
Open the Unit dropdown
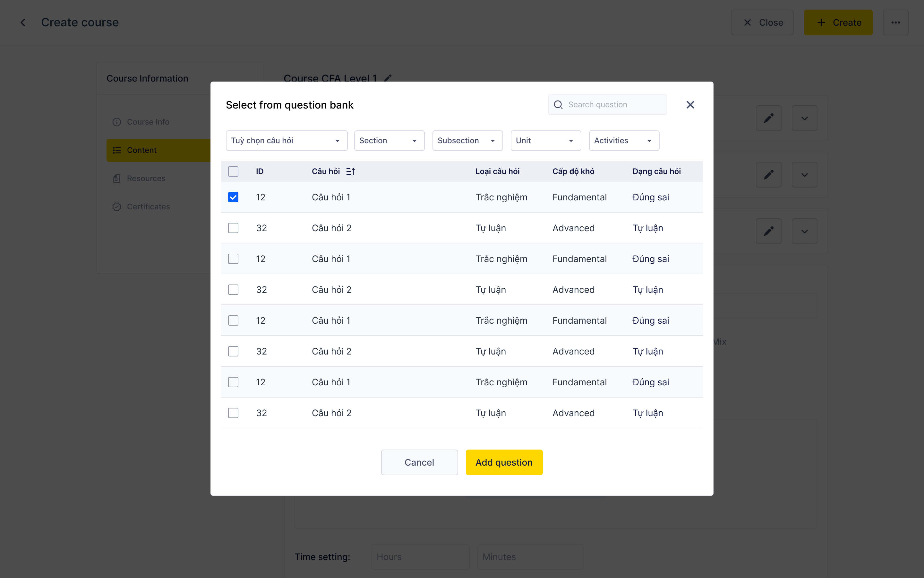pyautogui.click(x=546, y=141)
